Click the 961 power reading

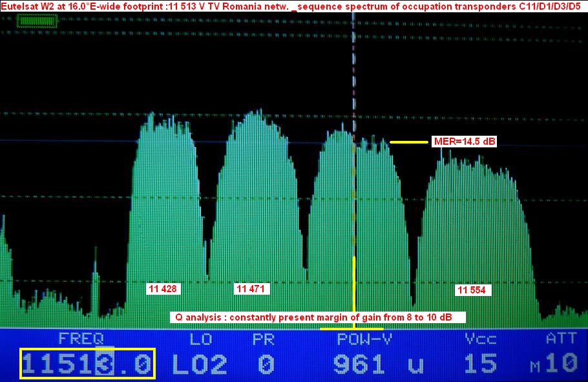click(362, 365)
